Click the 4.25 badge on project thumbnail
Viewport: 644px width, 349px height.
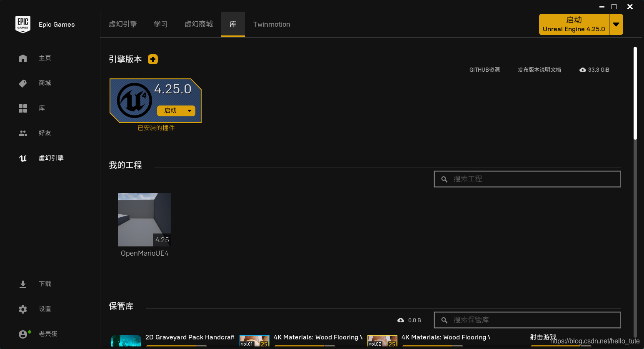162,240
